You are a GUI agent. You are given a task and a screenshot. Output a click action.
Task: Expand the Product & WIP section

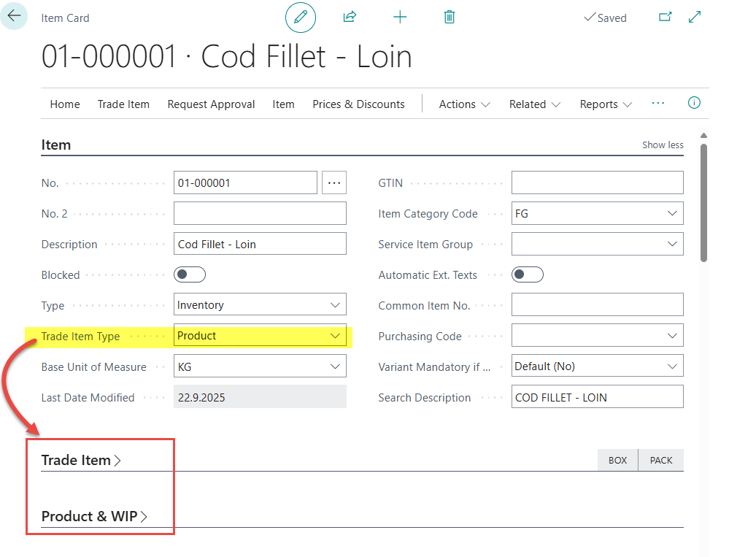pos(94,516)
